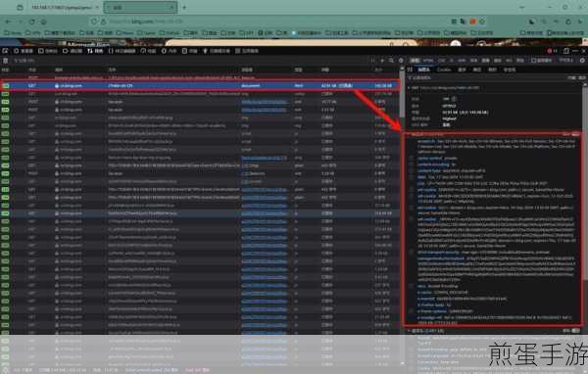Image resolution: width=588 pixels, height=374 pixels.
Task: Open the 无障碍环境 Accessibility panel
Action: pos(217,51)
